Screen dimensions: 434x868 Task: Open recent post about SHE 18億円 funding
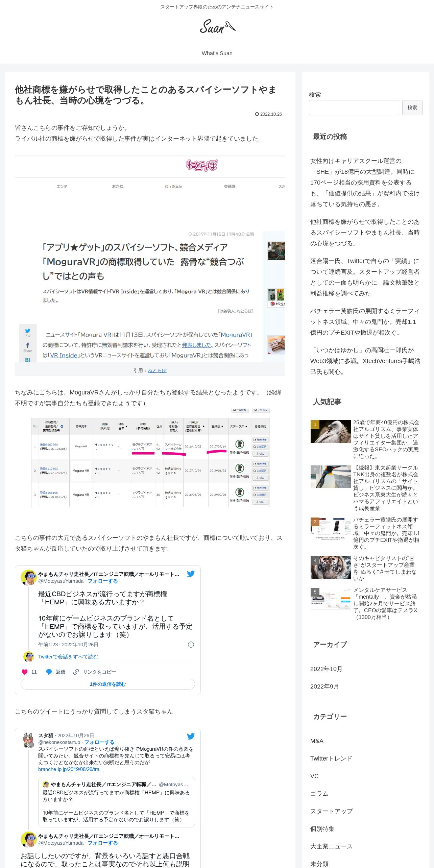click(365, 183)
